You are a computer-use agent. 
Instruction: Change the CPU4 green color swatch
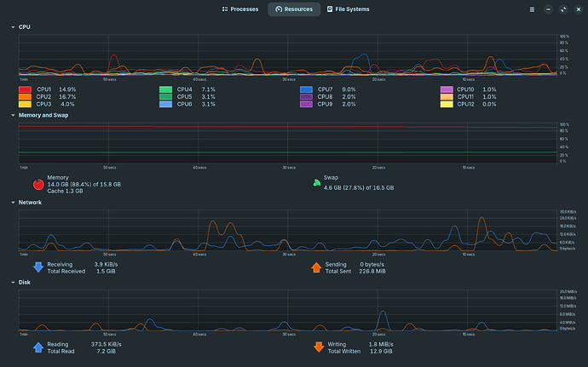[166, 89]
